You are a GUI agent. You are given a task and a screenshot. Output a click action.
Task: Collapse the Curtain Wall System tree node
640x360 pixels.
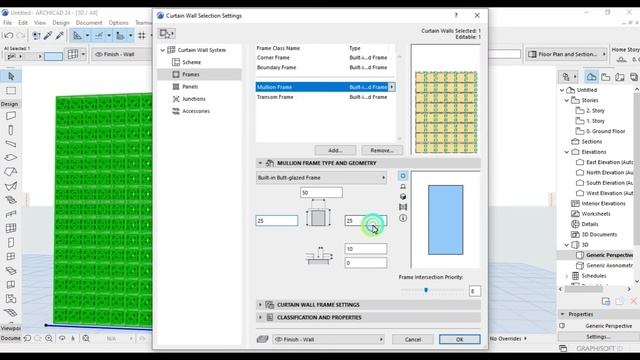[x=162, y=50]
